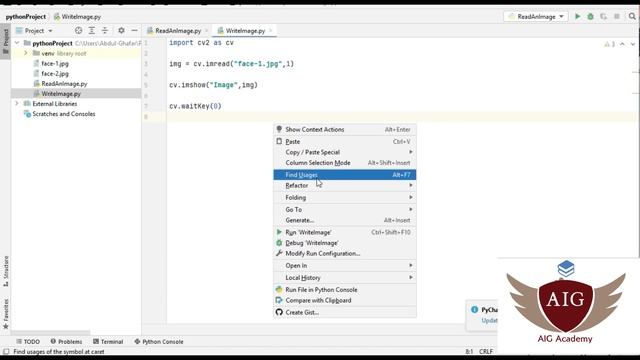This screenshot has height=360, width=640.
Task: Select Paste in the context menu
Action: point(345,142)
